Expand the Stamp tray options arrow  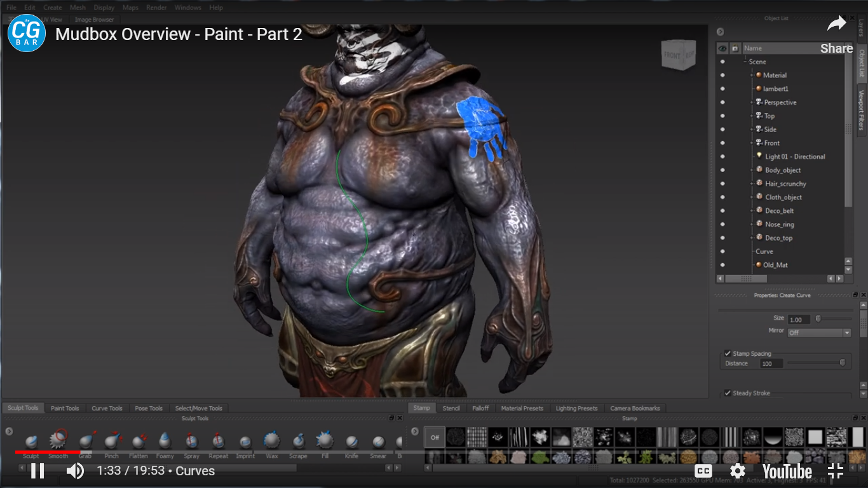coord(415,431)
